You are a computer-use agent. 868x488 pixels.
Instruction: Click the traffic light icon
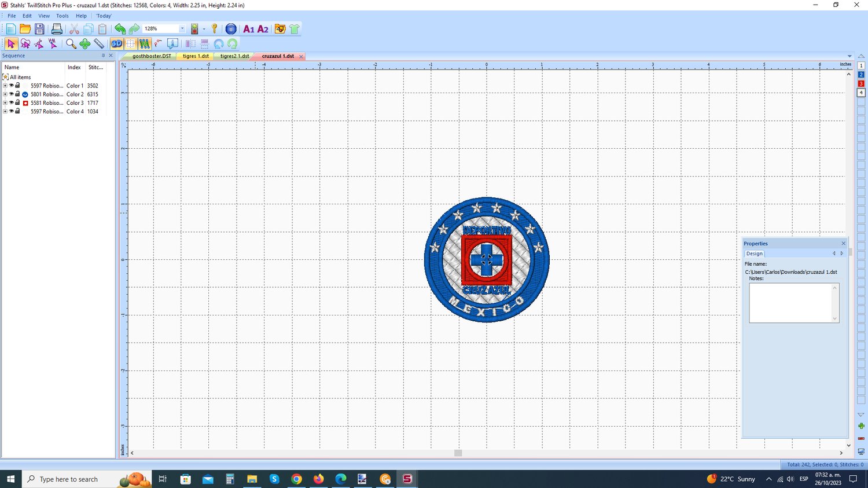tap(194, 29)
